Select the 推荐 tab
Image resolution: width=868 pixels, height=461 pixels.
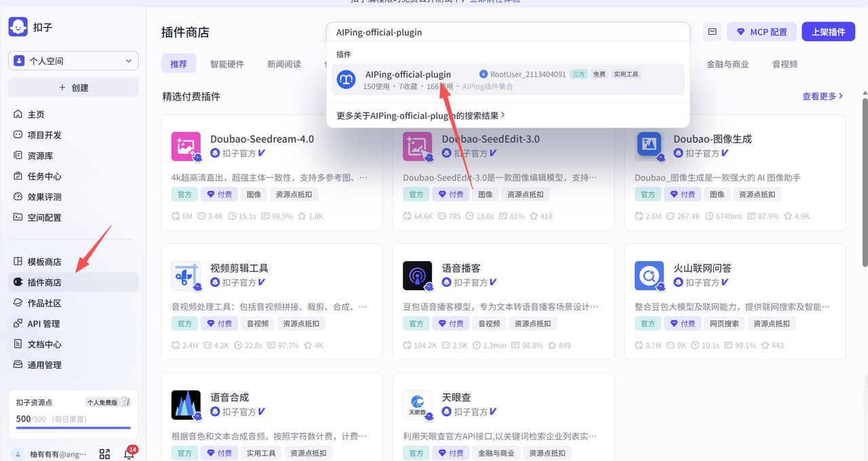click(x=178, y=64)
